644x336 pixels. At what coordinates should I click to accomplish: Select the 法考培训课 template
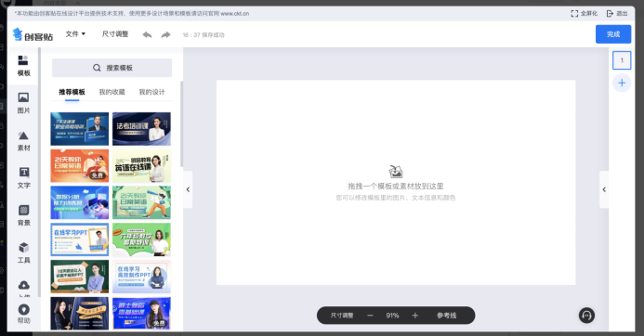[141, 129]
